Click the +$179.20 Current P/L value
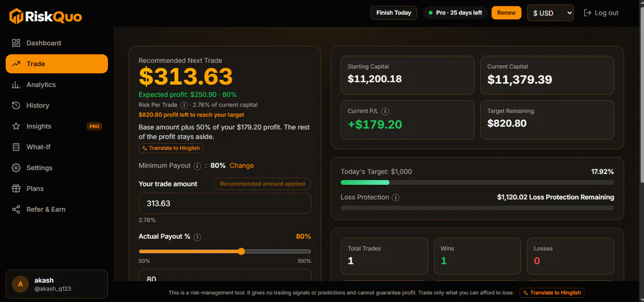This screenshot has height=302, width=644. pos(375,124)
